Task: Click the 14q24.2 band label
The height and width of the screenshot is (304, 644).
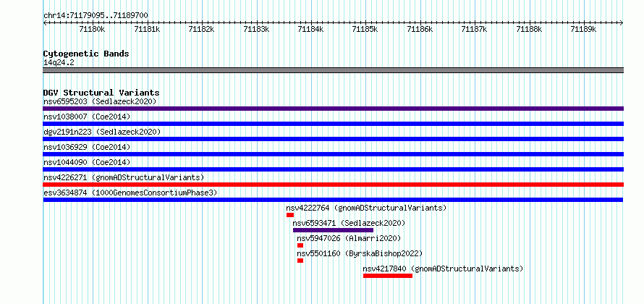Action: pos(59,63)
